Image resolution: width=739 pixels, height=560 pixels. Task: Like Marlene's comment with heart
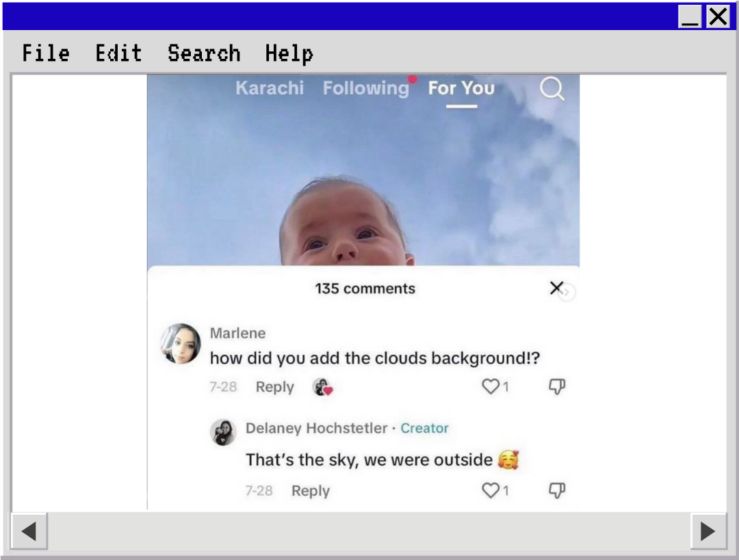point(491,386)
